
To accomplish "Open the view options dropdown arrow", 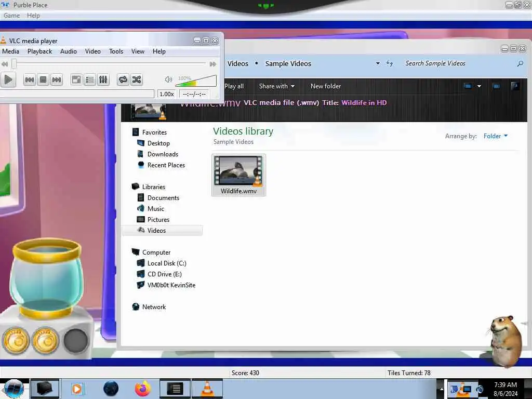I will (x=479, y=86).
